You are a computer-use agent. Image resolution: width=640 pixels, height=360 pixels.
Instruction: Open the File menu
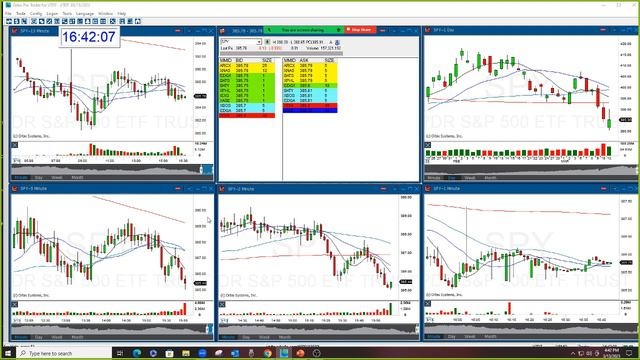[x=8, y=13]
